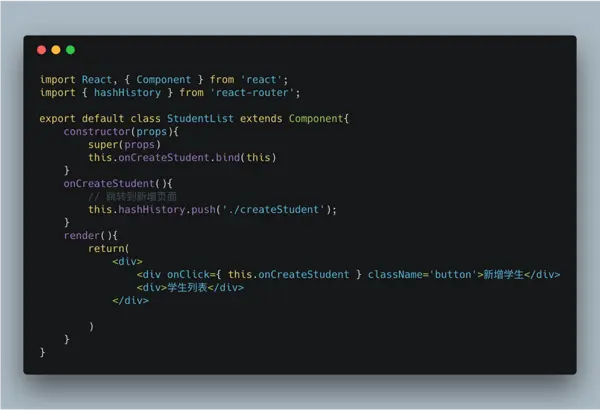Click this.onCreateStudent.bind(this) line
The height and width of the screenshot is (410, 600).
[182, 158]
